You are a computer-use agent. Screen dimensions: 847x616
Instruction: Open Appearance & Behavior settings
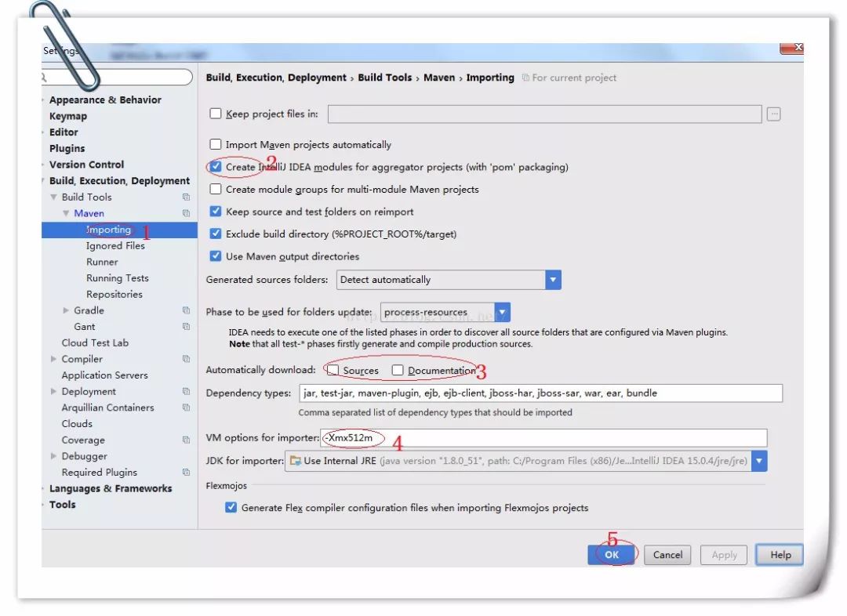pyautogui.click(x=105, y=100)
